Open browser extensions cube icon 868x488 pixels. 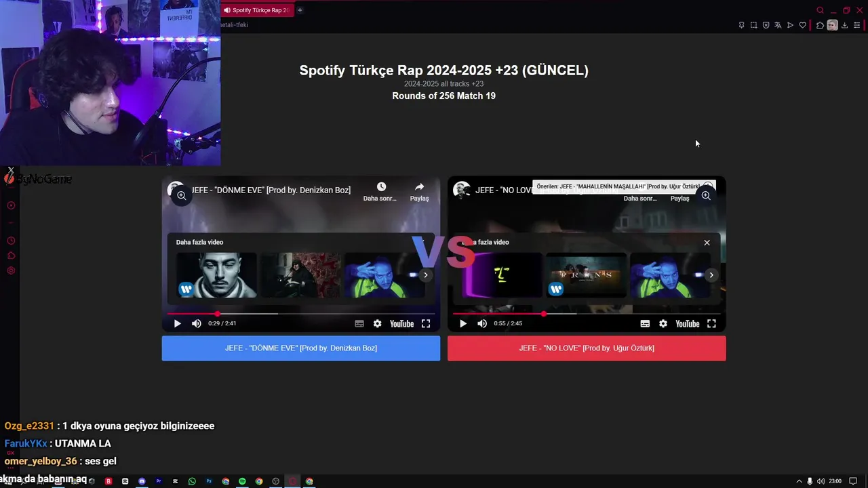820,25
